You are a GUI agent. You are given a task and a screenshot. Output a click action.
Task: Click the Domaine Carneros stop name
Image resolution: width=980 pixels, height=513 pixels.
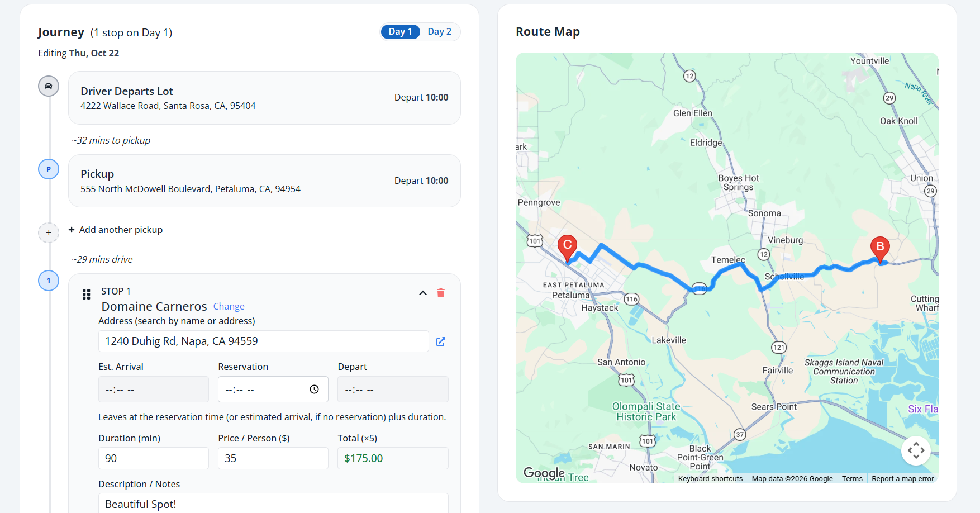tap(154, 306)
